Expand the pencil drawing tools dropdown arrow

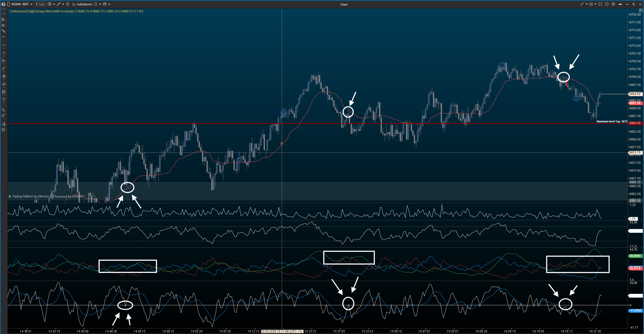[x=63, y=4]
